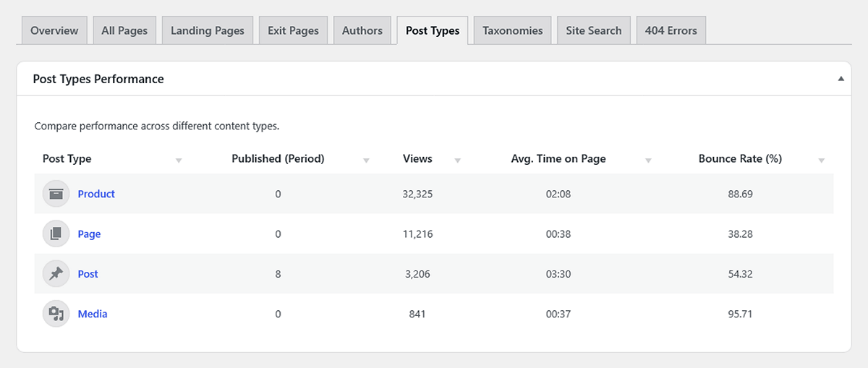The height and width of the screenshot is (368, 868).
Task: Switch to the Overview tab
Action: 55,30
